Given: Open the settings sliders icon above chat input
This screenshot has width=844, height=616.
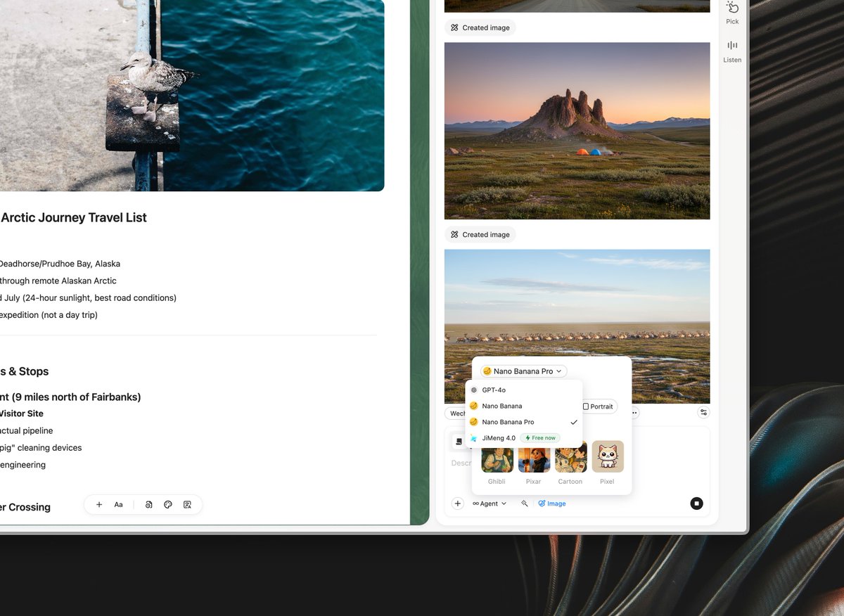Looking at the screenshot, I should [x=703, y=413].
